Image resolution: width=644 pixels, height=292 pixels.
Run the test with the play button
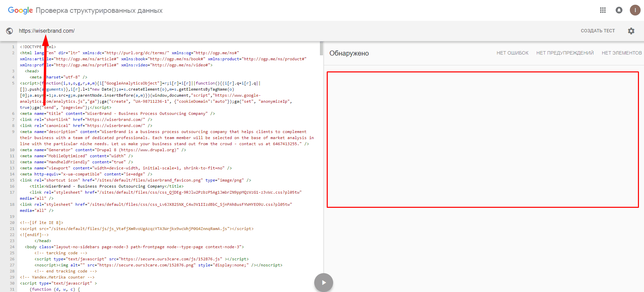point(324,282)
